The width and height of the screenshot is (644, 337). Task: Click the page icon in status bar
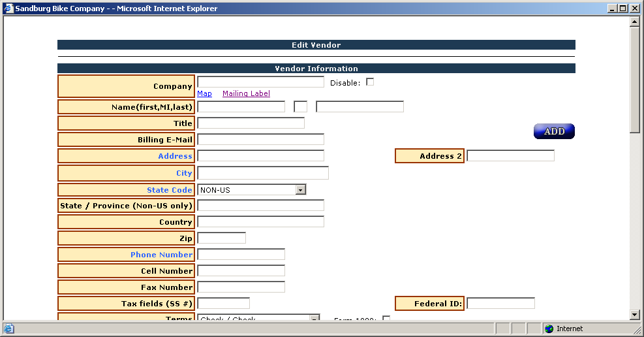coord(8,329)
